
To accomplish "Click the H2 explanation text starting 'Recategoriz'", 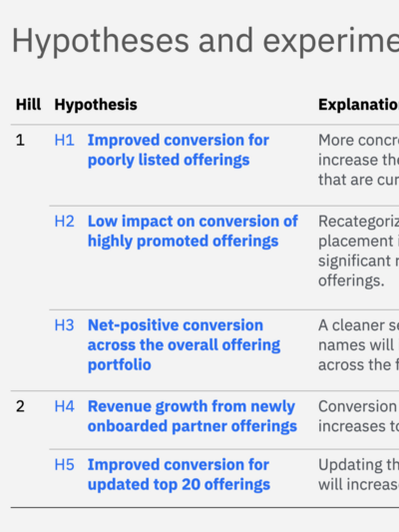I will (x=359, y=252).
